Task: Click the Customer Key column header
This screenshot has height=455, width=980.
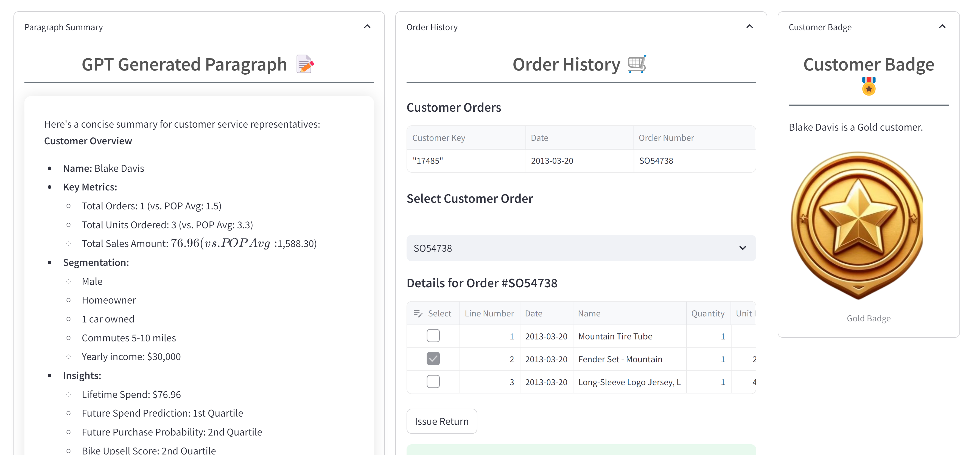Action: (x=438, y=138)
